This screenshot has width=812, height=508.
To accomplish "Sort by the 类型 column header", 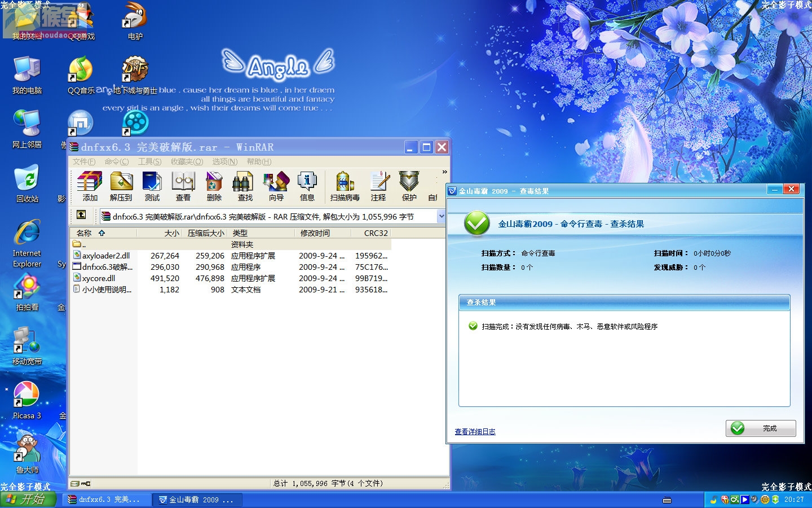I will pyautogui.click(x=262, y=233).
